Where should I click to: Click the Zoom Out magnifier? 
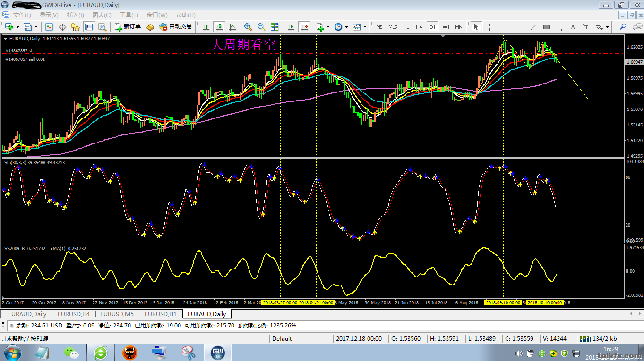pyautogui.click(x=261, y=27)
